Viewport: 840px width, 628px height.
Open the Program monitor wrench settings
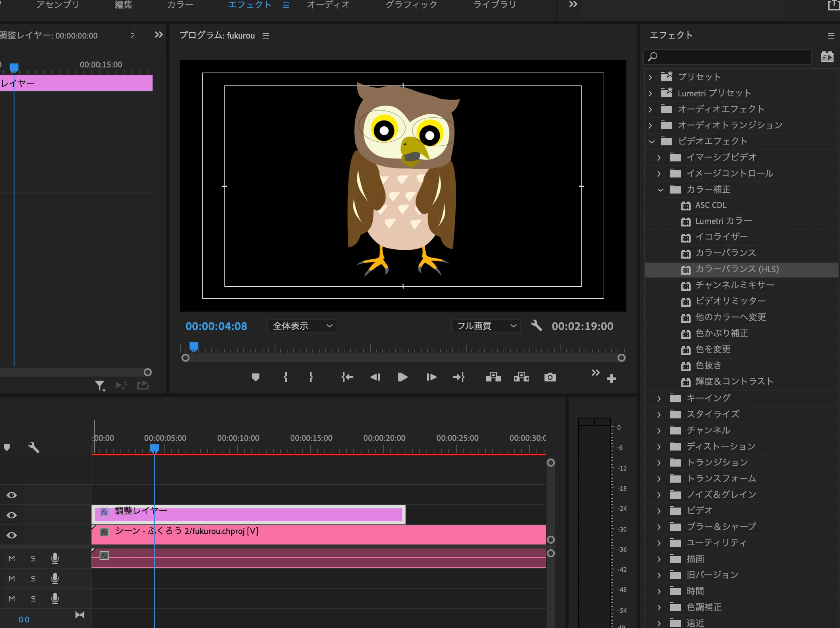pyautogui.click(x=536, y=325)
